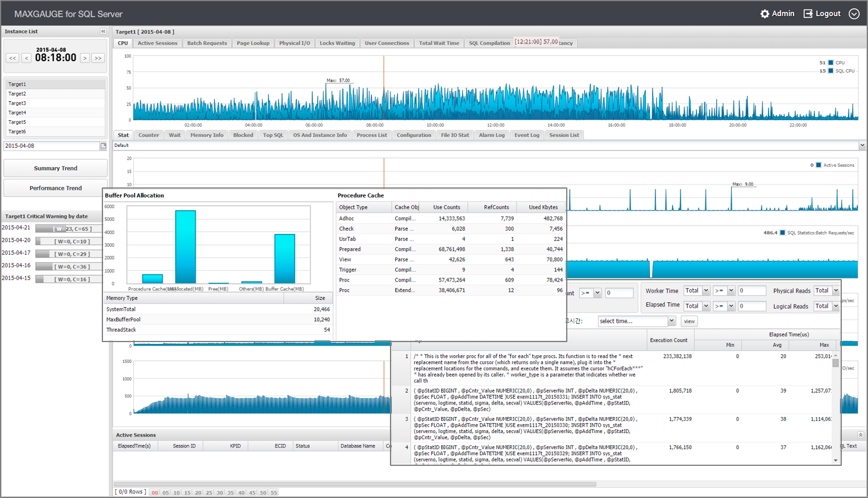Click the view button beside the select time dropdown
The height and width of the screenshot is (498, 868).
tap(689, 321)
